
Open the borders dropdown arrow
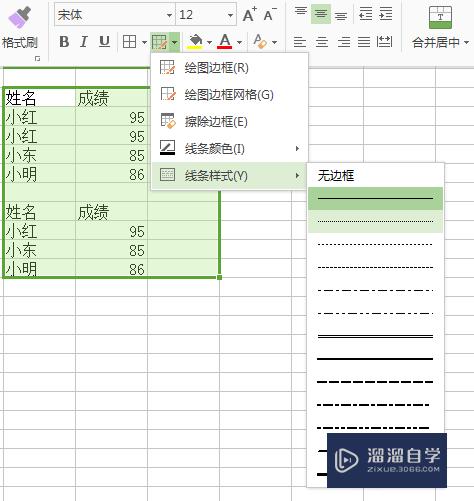click(x=144, y=43)
